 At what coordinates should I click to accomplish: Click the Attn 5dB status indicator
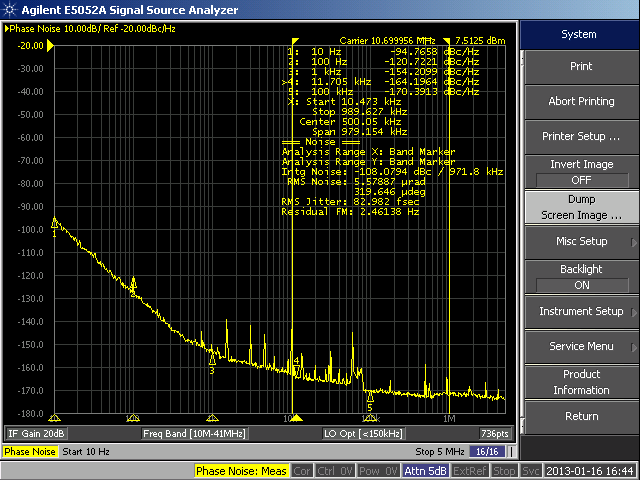click(426, 471)
